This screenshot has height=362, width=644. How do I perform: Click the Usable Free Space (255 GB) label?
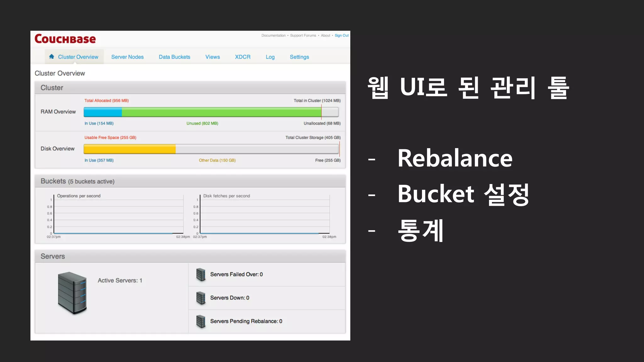point(110,138)
